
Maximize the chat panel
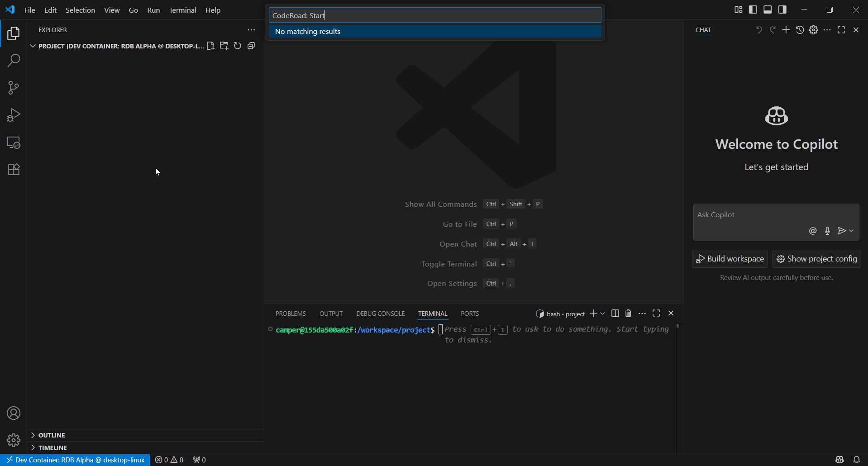click(x=841, y=30)
